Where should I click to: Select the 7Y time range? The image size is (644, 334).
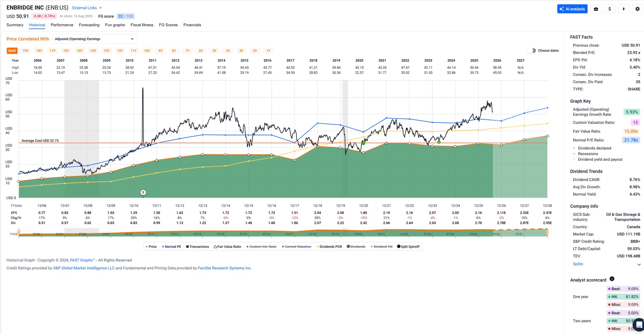tap(187, 51)
